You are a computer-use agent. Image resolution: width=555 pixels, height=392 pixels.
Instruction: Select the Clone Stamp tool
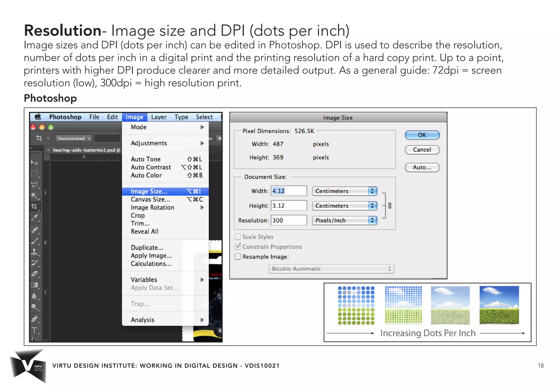(34, 252)
